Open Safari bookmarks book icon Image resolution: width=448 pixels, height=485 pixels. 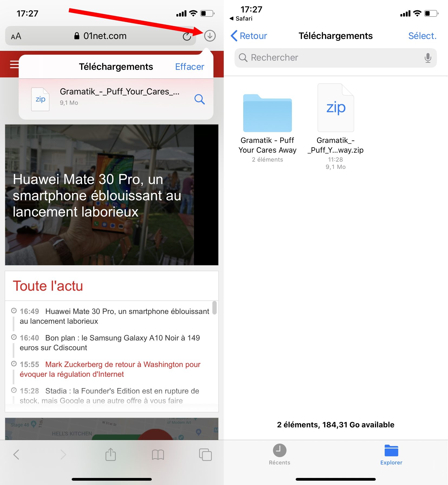(158, 455)
